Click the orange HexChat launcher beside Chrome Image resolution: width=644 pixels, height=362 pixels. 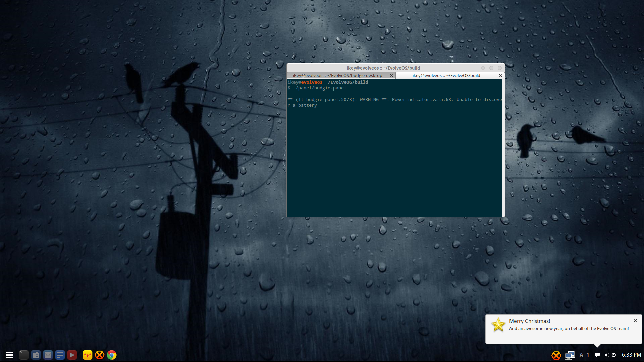coord(100,355)
